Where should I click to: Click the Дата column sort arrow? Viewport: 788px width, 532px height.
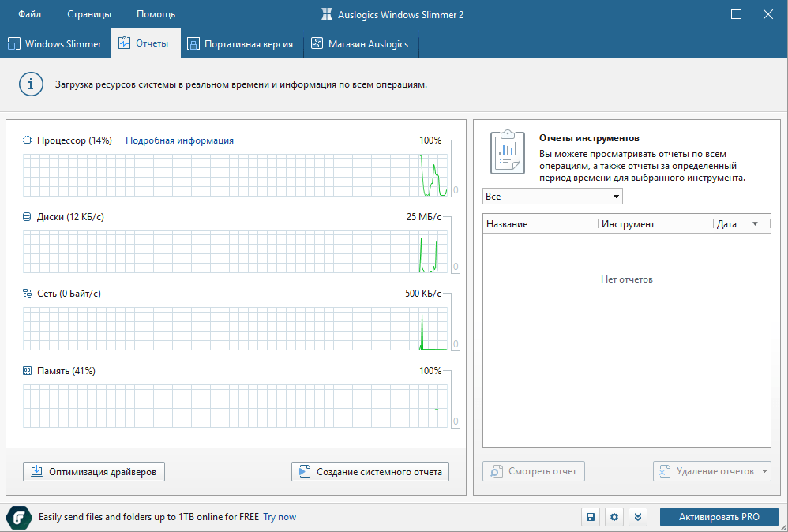[755, 224]
